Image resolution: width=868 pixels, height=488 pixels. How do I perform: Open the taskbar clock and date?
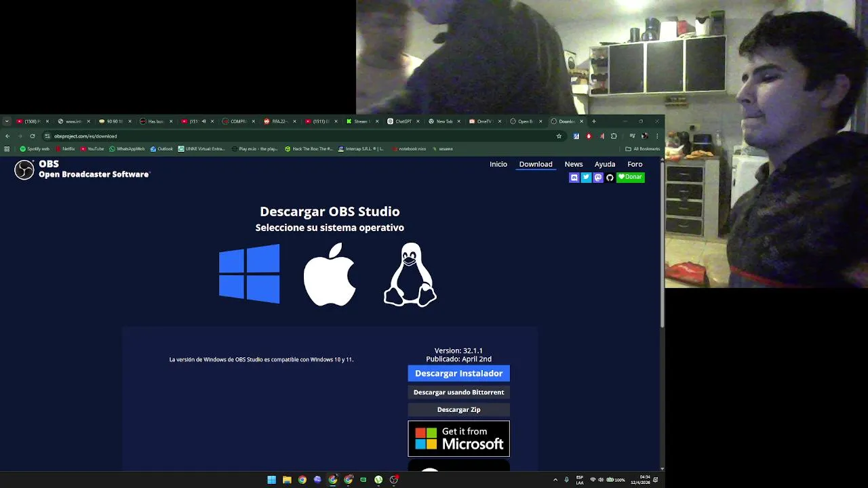point(640,480)
